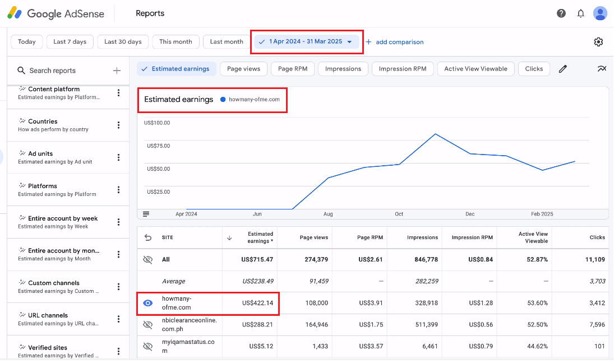Open more options for URL channels report
This screenshot has height=364, width=614.
point(118,319)
